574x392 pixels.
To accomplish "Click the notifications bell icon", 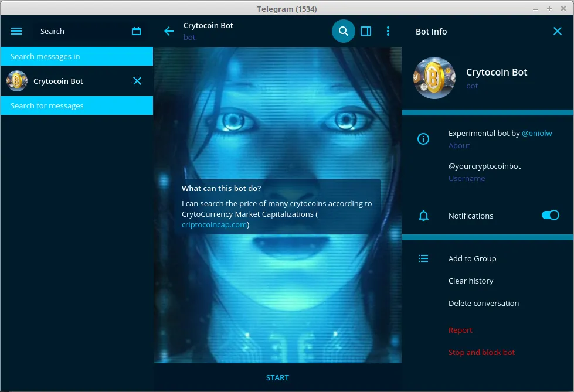I will 423,216.
